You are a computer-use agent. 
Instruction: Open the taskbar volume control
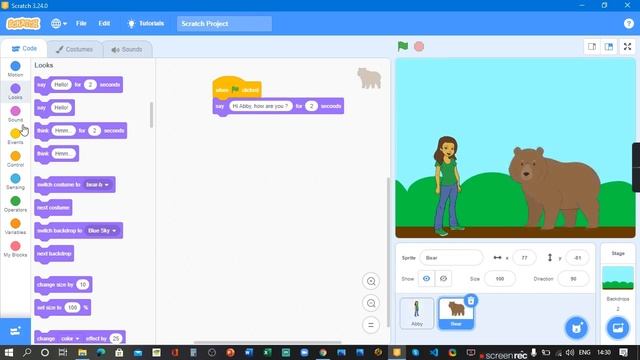[570, 353]
